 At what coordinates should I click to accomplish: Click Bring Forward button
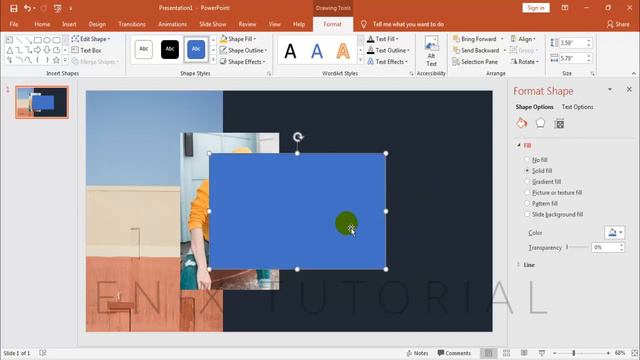coord(474,39)
